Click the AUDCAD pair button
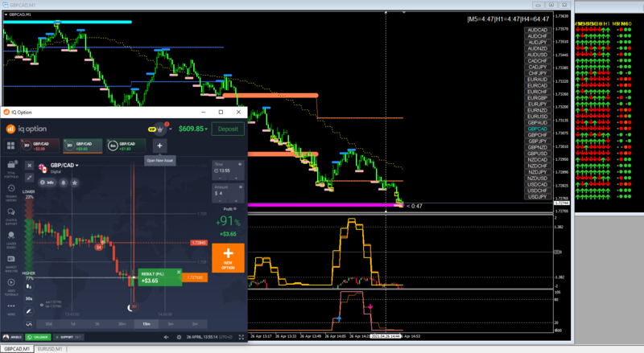The image size is (644, 353). 537,30
